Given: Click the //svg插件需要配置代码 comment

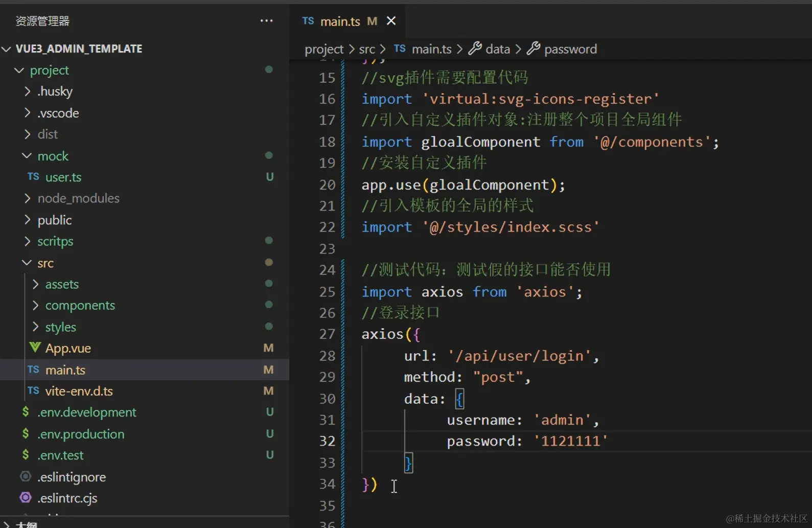Looking at the screenshot, I should (x=445, y=78).
